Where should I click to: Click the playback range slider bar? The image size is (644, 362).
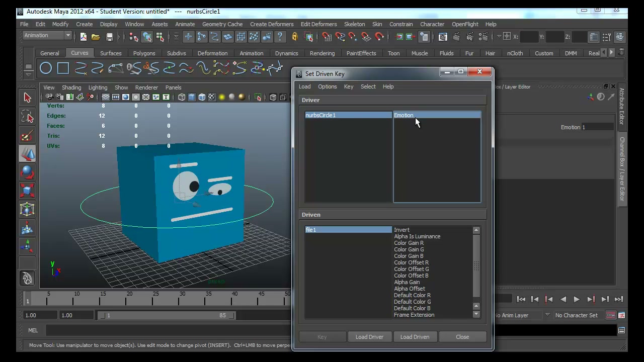tap(167, 315)
